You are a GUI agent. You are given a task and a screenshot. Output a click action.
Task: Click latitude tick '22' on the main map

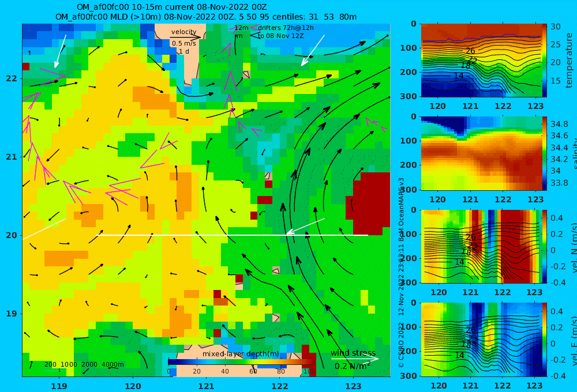click(x=12, y=78)
